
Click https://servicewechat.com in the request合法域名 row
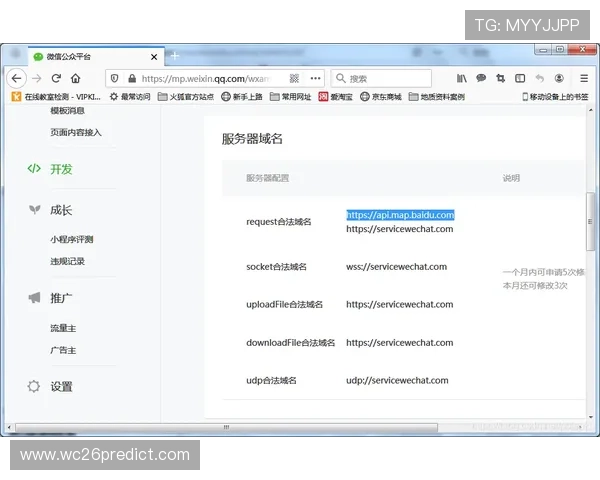(400, 229)
